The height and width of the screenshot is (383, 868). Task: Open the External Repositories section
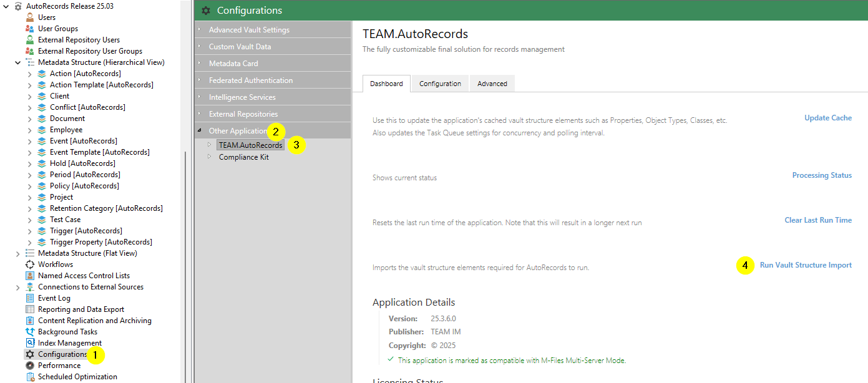pos(273,114)
